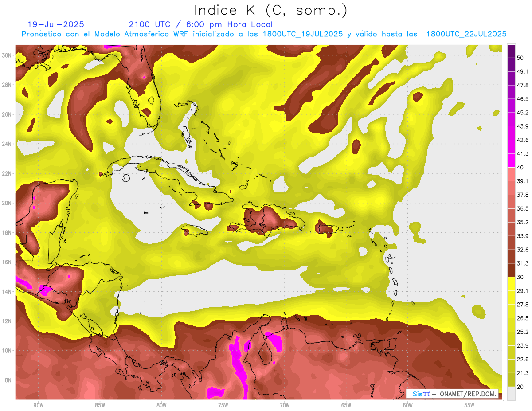Click the colorbar value 41.3
The width and height of the screenshot is (532, 411).
523,154
